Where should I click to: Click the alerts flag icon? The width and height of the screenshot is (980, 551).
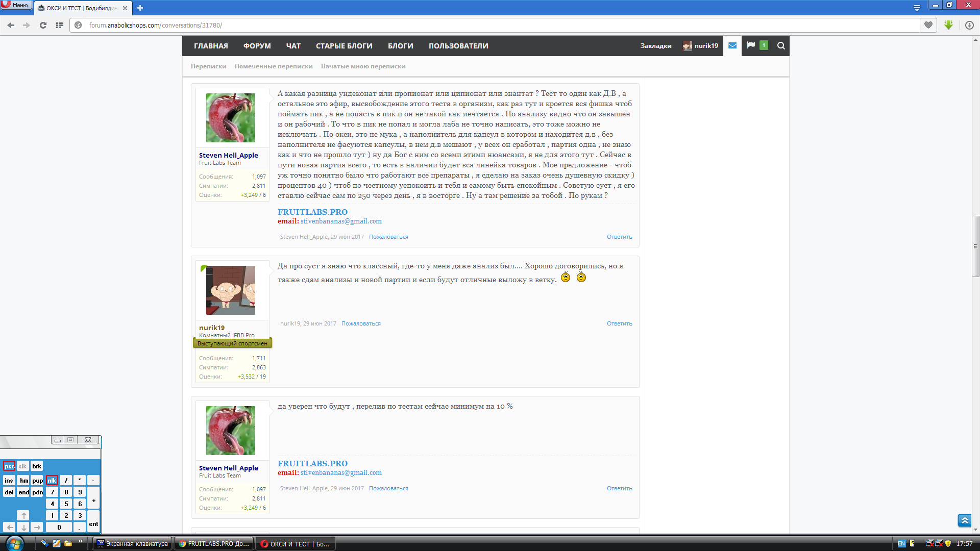pyautogui.click(x=751, y=45)
